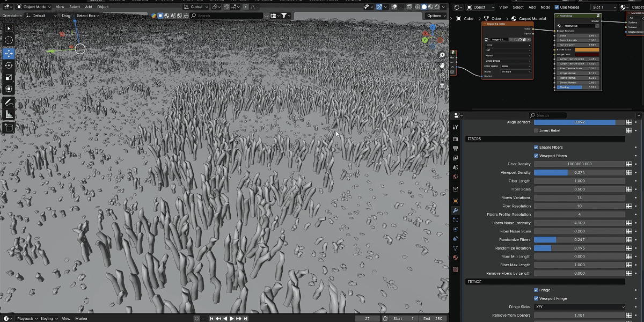Uncheck the Fringe checkbox
The height and width of the screenshot is (322, 644).
(x=536, y=290)
